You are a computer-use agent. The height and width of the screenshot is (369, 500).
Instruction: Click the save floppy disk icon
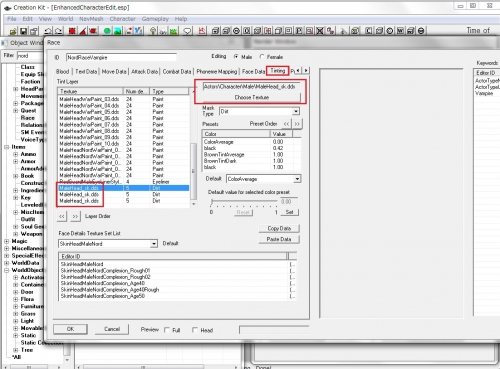[24, 31]
